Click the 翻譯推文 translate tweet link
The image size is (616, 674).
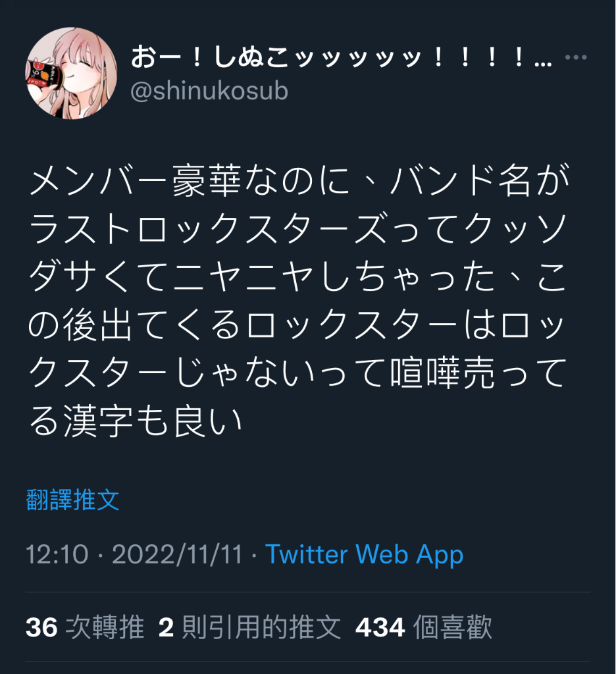tap(72, 500)
